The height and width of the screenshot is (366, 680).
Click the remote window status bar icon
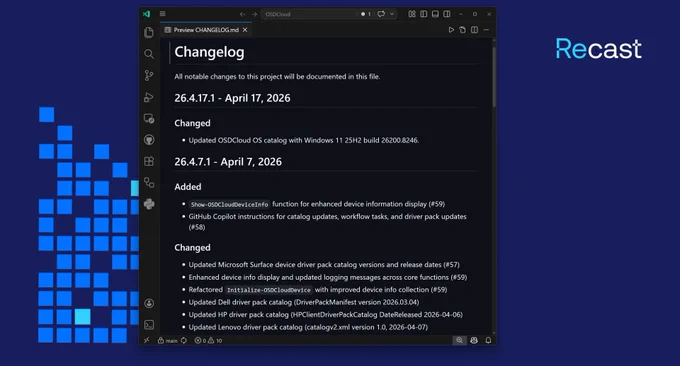(x=147, y=340)
